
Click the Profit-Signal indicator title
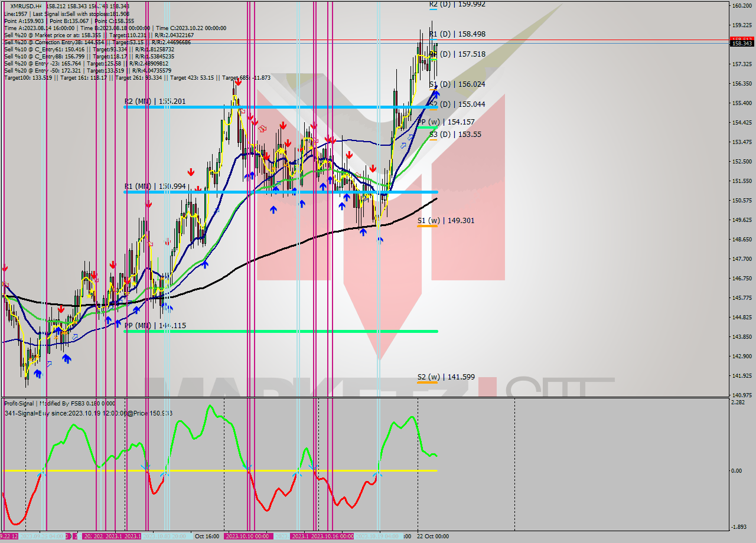click(x=59, y=404)
